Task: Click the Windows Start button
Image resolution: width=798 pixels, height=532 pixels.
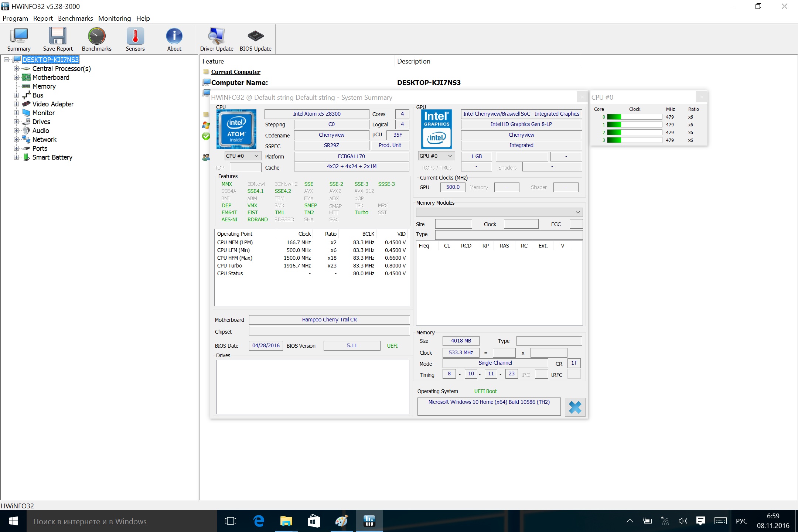Action: pyautogui.click(x=13, y=521)
